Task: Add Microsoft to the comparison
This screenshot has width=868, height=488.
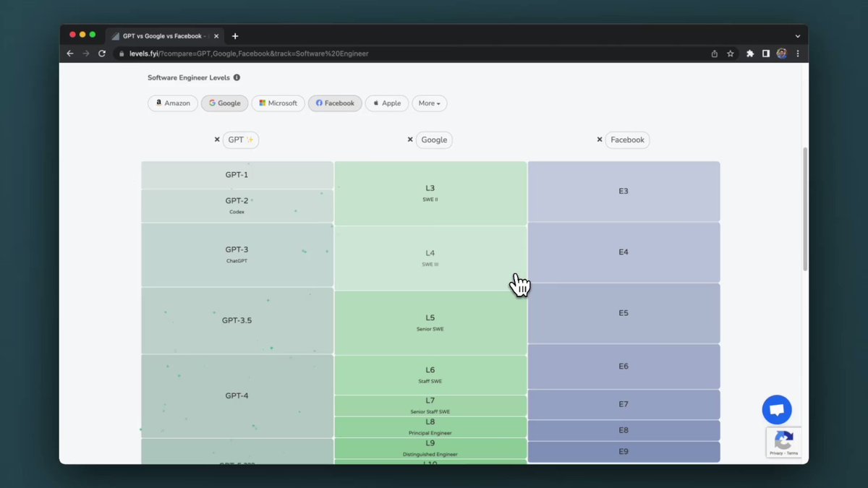Action: click(x=278, y=103)
